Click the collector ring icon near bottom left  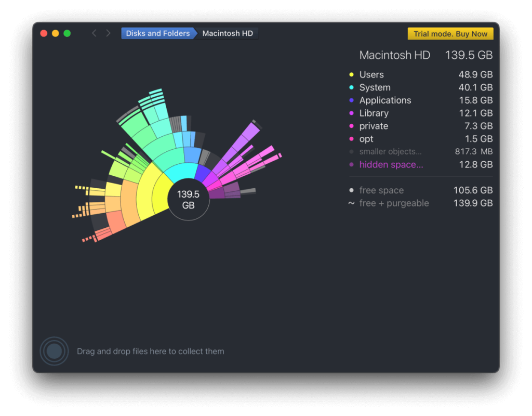(54, 351)
